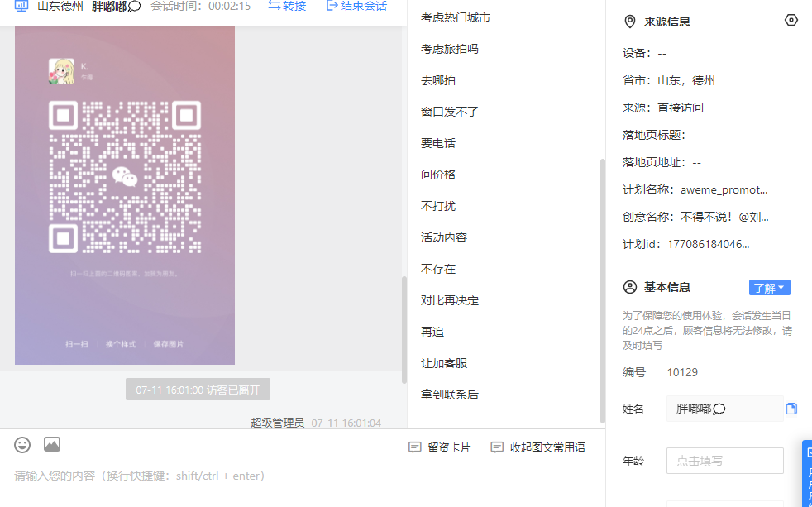Click the person icon by 基本信息
Screen dimensions: 812x507
(x=630, y=288)
